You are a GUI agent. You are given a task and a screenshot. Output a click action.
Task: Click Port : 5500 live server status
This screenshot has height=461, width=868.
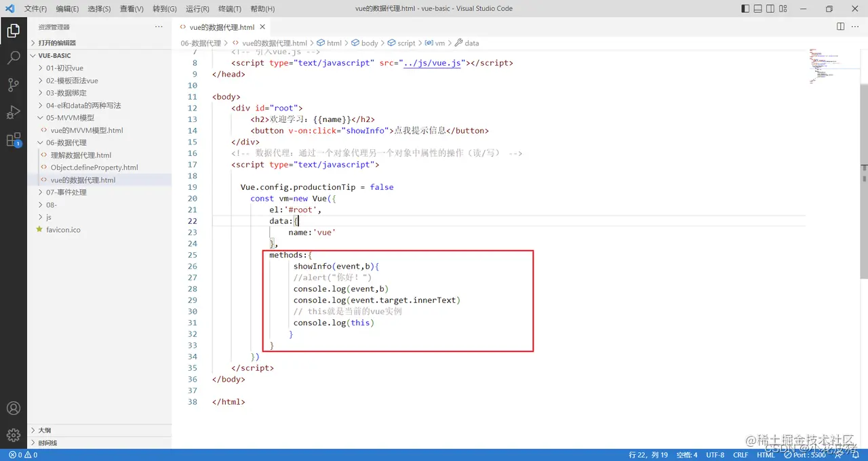coord(805,455)
